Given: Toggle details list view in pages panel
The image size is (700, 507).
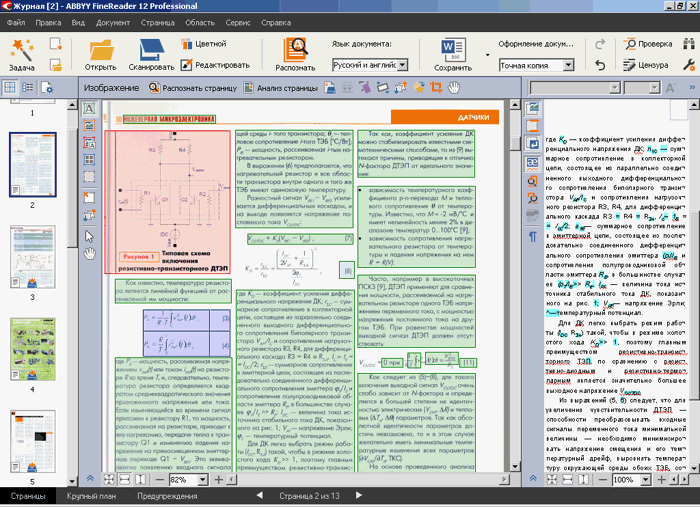Looking at the screenshot, I should (29, 88).
